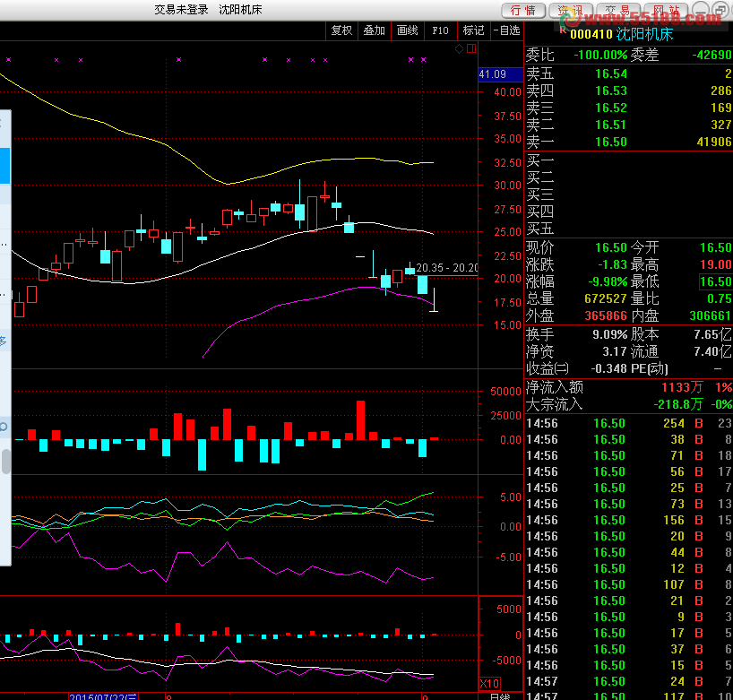Screen dimensions: 733x700
Task: Click the 卖五 16.54 ask row
Action: pyautogui.click(x=628, y=73)
